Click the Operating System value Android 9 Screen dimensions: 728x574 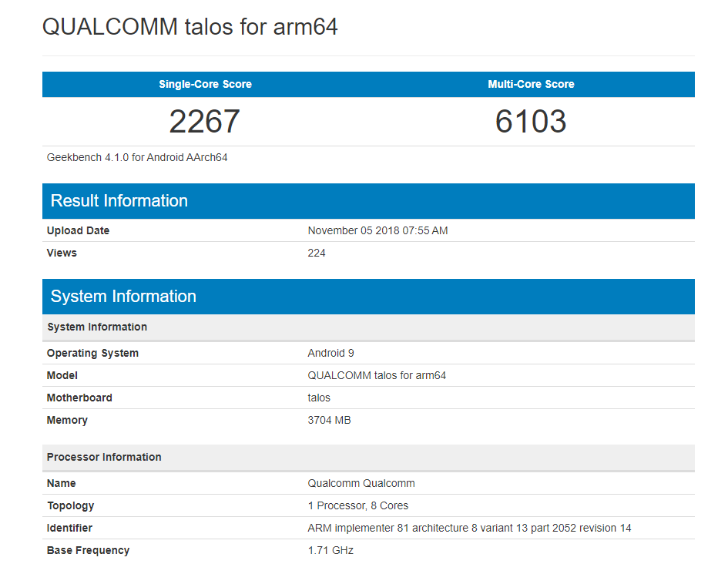(x=330, y=353)
